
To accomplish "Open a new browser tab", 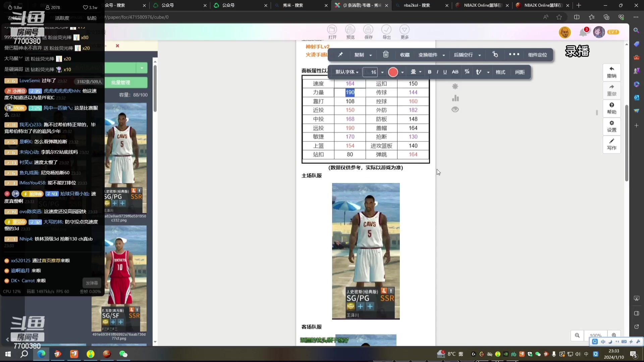I will [x=579, y=5].
